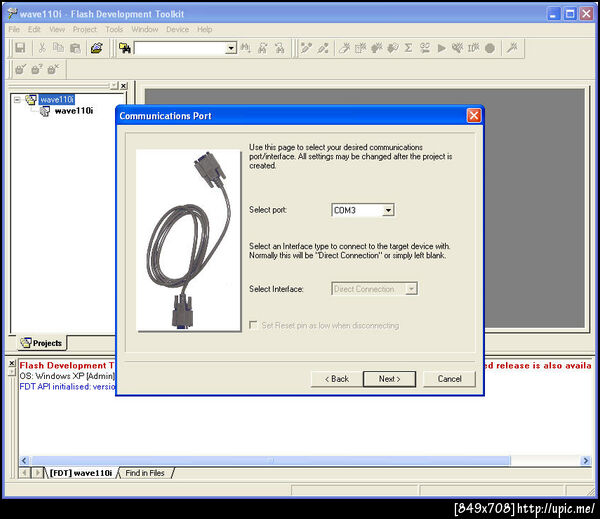Toggle Set Reset pin as low checkbox

(x=253, y=325)
